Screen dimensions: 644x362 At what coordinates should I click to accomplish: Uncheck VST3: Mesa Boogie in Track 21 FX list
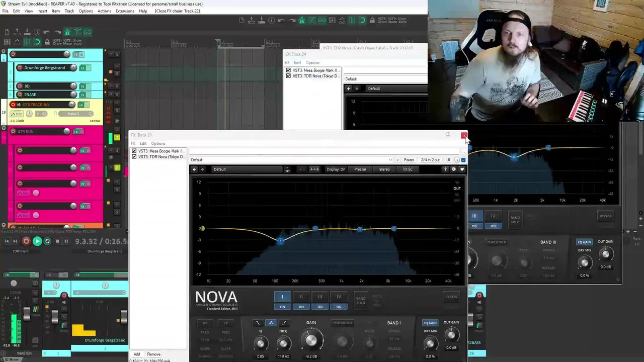pyautogui.click(x=134, y=151)
